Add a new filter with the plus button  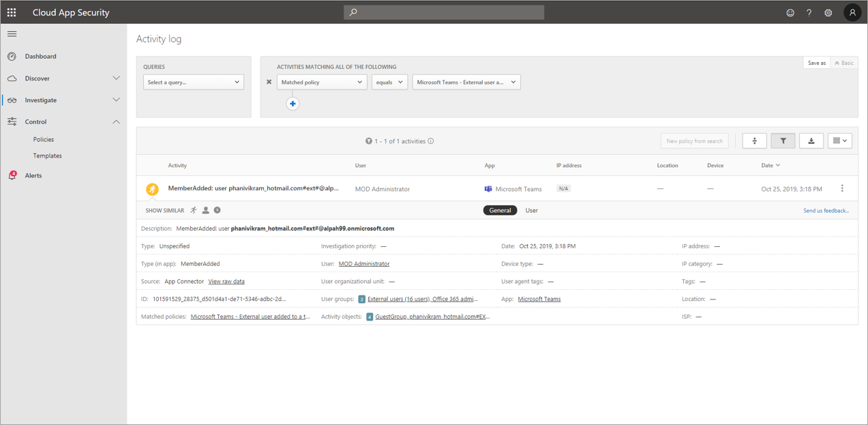pyautogui.click(x=293, y=103)
